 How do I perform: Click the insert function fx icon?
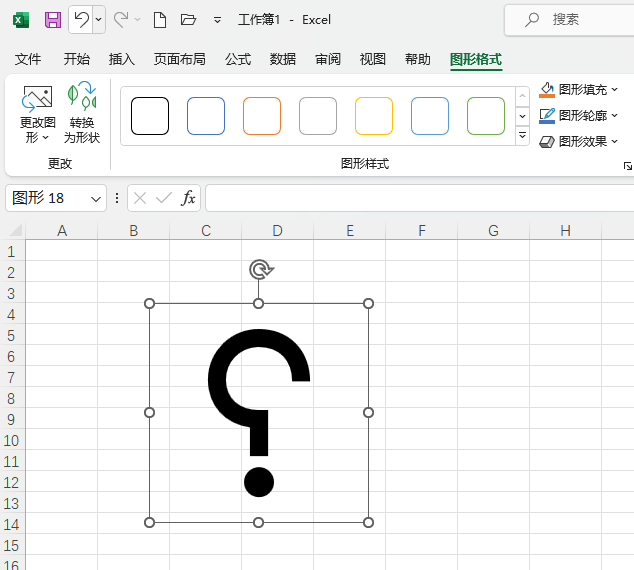[x=188, y=198]
